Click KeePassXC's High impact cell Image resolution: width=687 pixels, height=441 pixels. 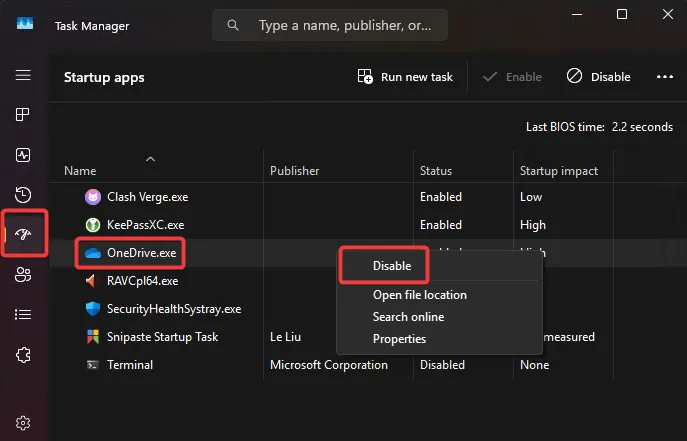click(x=533, y=225)
